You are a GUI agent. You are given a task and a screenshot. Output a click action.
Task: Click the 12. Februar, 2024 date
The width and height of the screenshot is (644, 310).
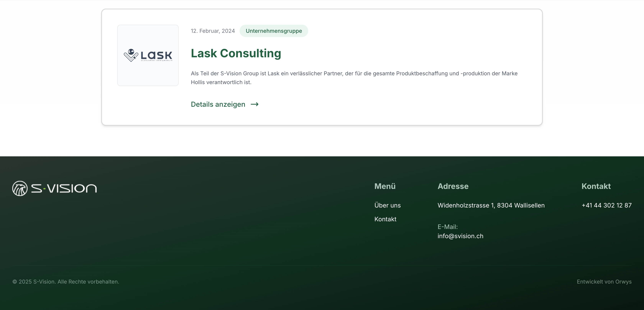click(x=213, y=31)
